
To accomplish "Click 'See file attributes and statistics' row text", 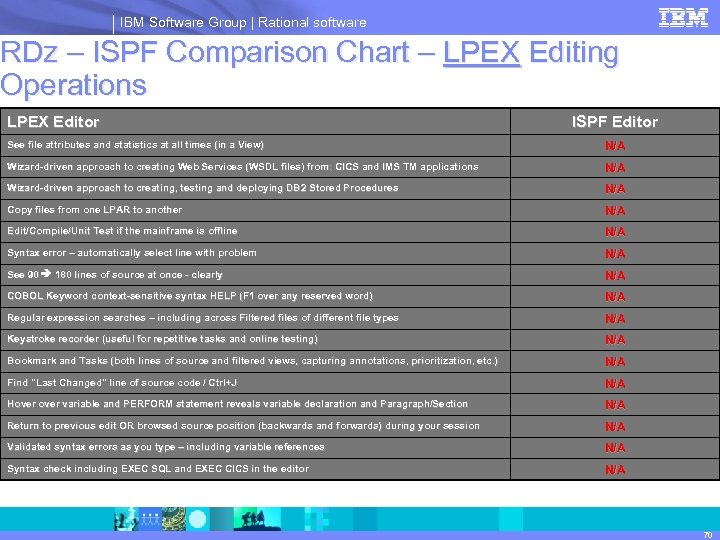I will tap(135, 145).
